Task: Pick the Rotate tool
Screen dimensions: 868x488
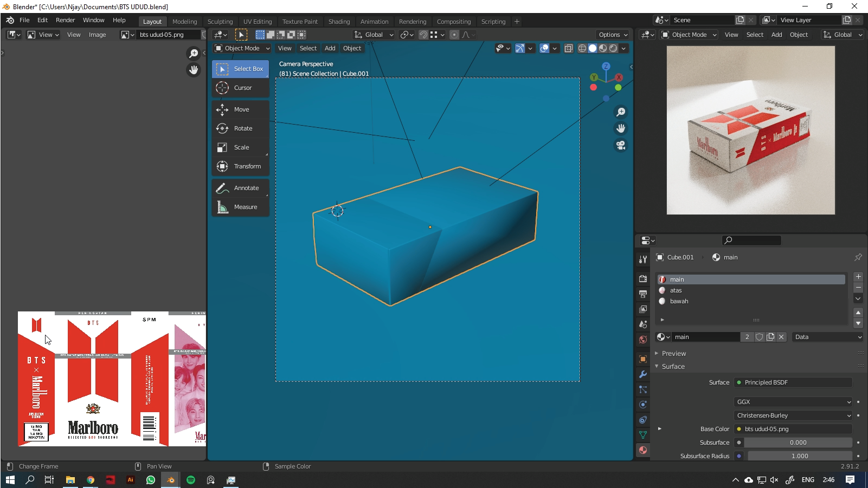Action: coord(240,128)
